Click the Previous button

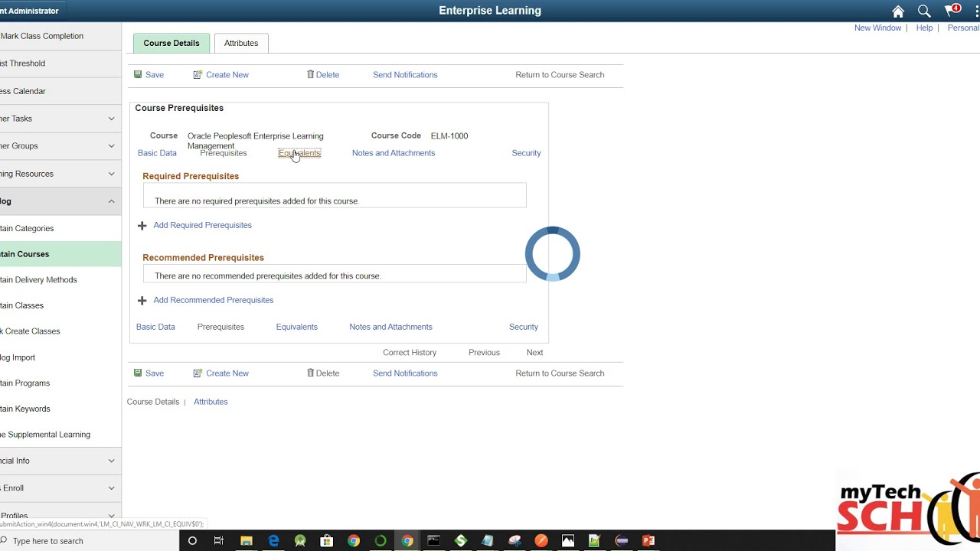point(484,353)
